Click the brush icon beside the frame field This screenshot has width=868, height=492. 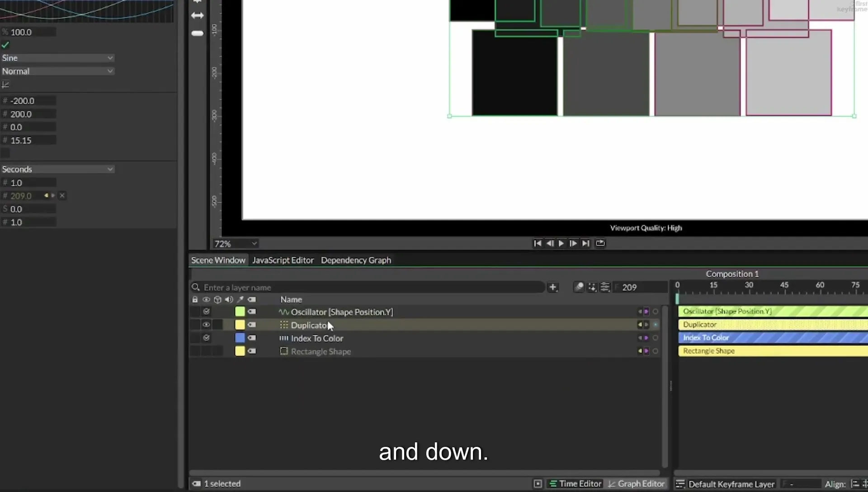(x=579, y=287)
